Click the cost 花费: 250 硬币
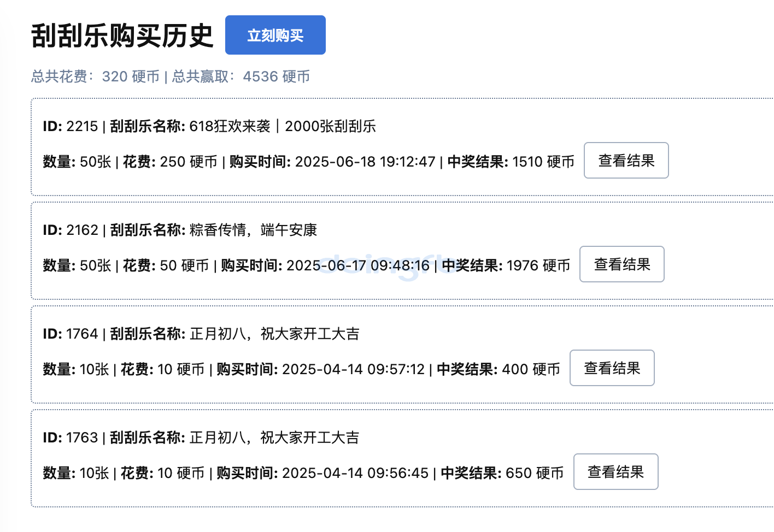 coord(170,162)
